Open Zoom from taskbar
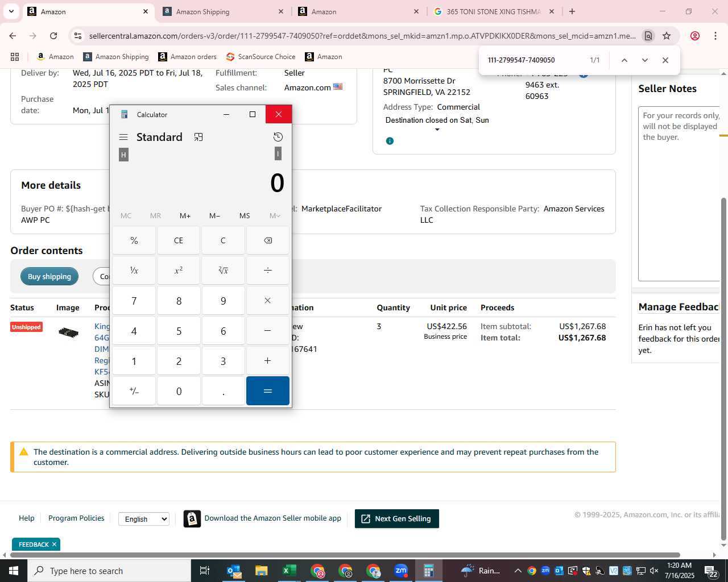This screenshot has width=728, height=582. pyautogui.click(x=401, y=571)
